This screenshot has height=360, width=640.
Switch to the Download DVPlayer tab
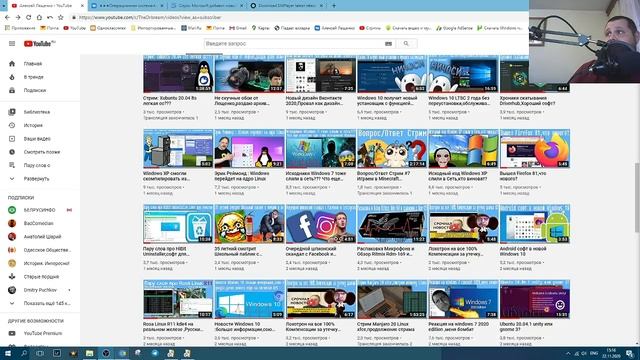288,6
